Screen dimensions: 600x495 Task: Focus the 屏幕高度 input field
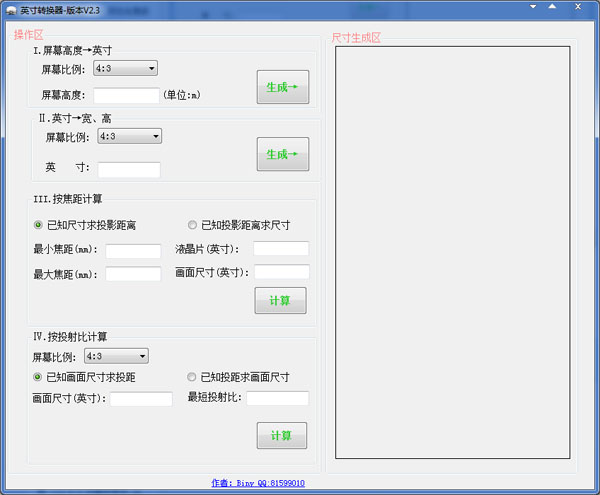click(126, 96)
